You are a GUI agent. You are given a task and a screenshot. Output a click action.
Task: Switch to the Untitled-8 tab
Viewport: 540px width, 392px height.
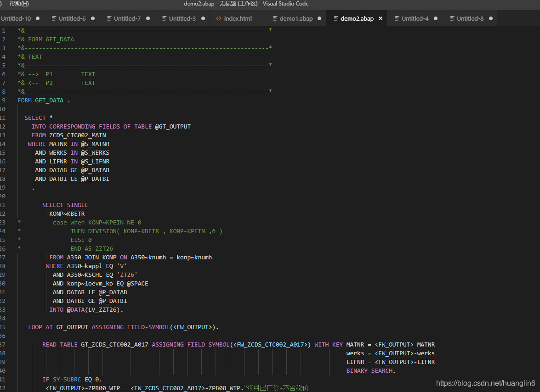click(x=470, y=18)
